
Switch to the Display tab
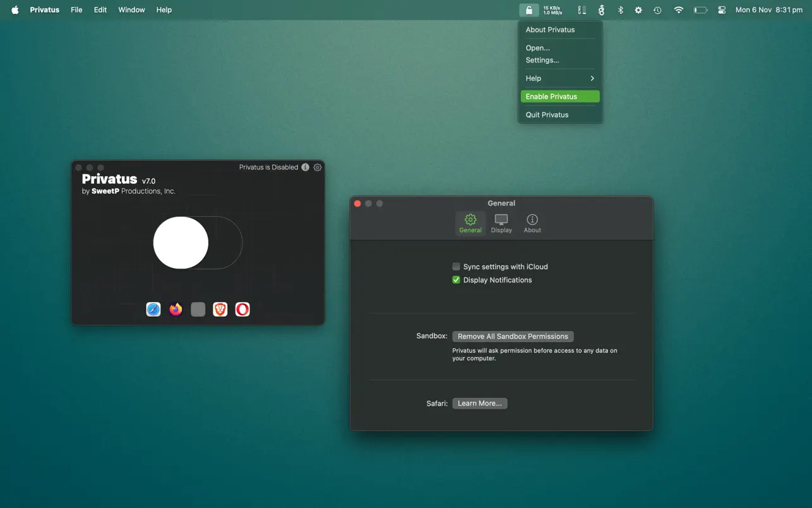501,224
